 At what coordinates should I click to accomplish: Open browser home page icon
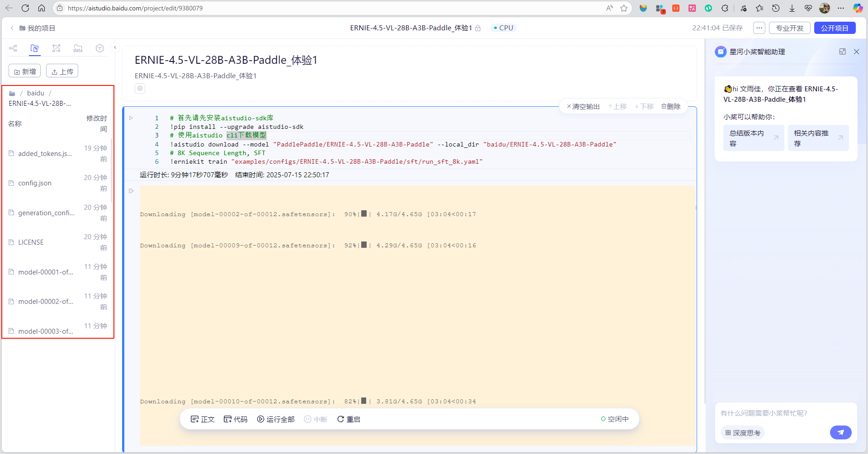click(42, 8)
